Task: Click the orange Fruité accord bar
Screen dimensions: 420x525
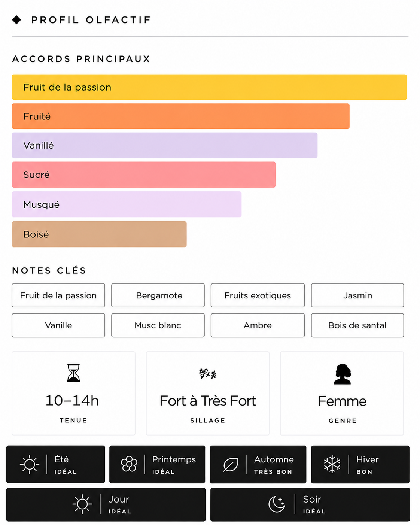Action: click(181, 116)
